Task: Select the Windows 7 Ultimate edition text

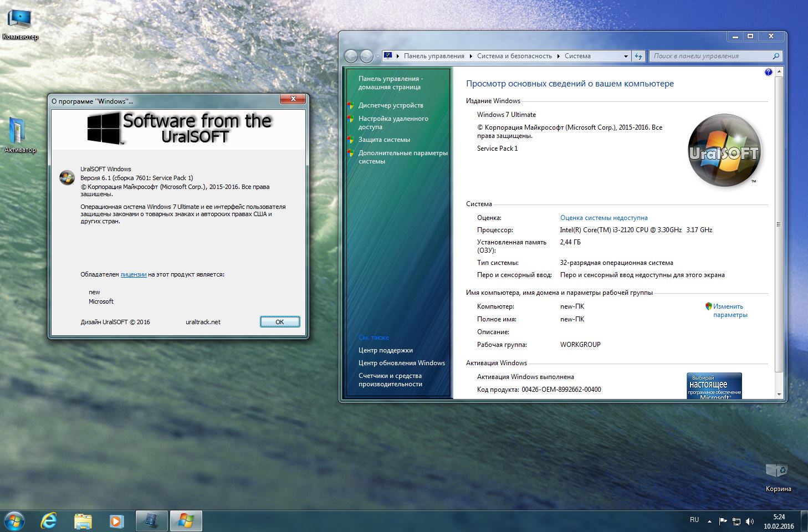Action: coord(507,115)
